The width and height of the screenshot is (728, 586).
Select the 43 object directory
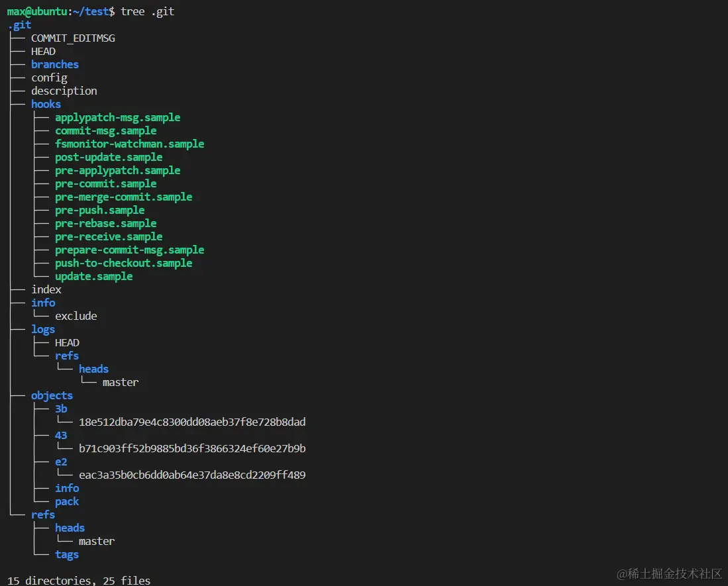[x=61, y=435]
